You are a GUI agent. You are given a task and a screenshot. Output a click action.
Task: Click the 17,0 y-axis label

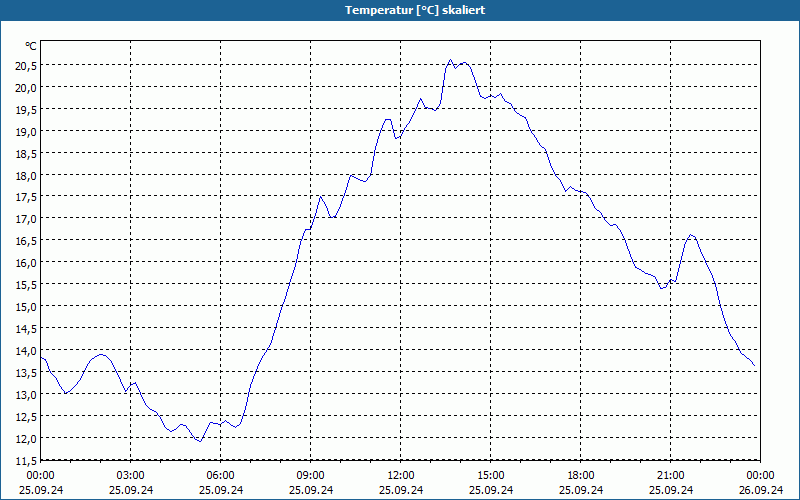tap(27, 219)
